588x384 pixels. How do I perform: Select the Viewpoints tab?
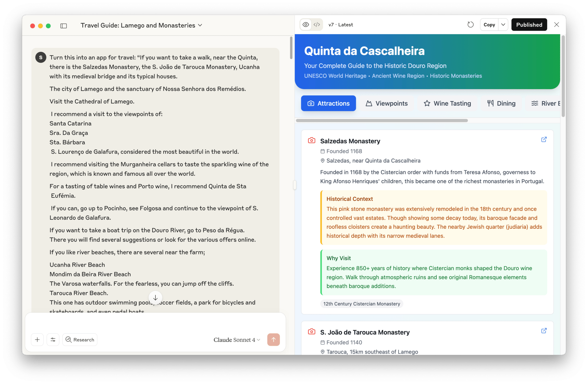[x=386, y=104]
